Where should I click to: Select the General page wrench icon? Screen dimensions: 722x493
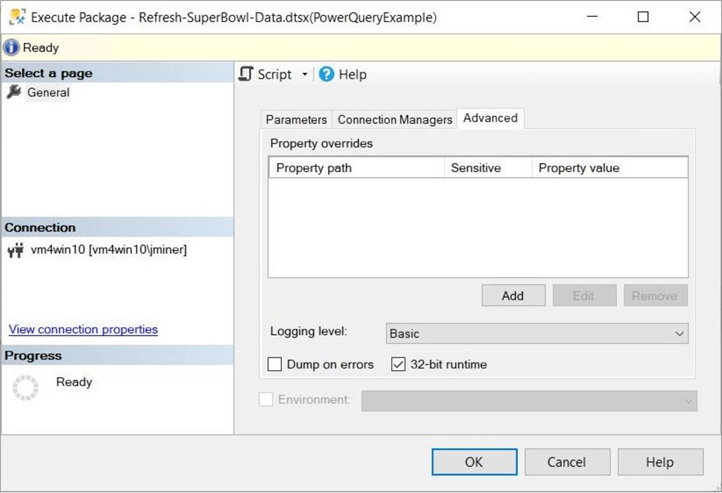(14, 92)
